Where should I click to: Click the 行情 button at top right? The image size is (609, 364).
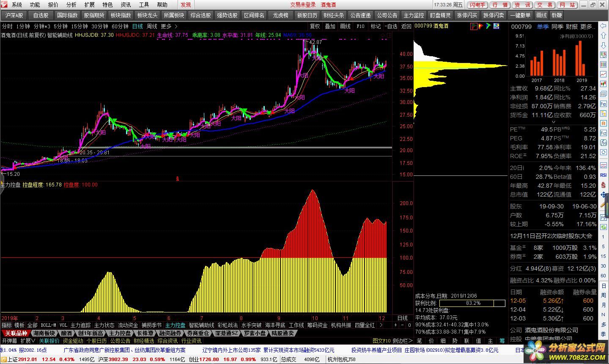click(x=500, y=5)
